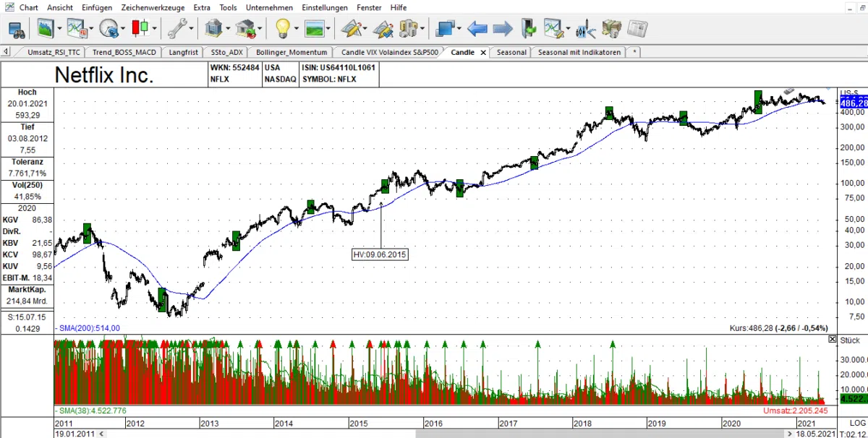Click the horizontal timeline scrollbar thumb
The width and height of the screenshot is (868, 438).
(x=601, y=434)
